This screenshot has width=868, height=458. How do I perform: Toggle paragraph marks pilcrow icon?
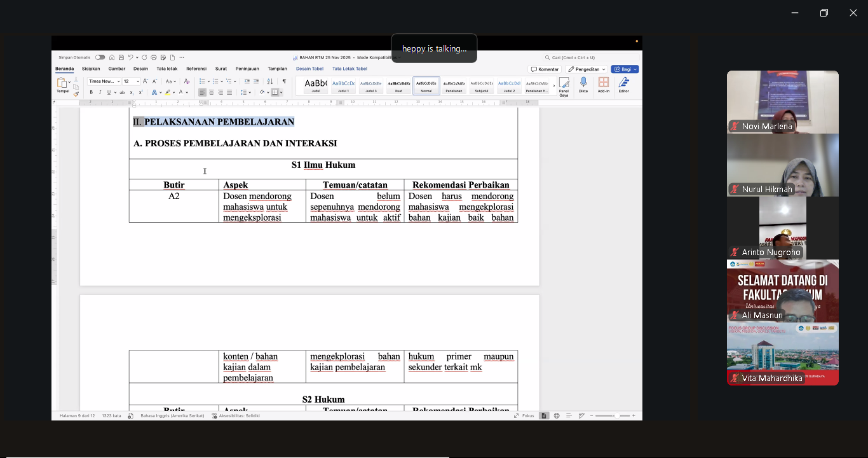click(284, 81)
